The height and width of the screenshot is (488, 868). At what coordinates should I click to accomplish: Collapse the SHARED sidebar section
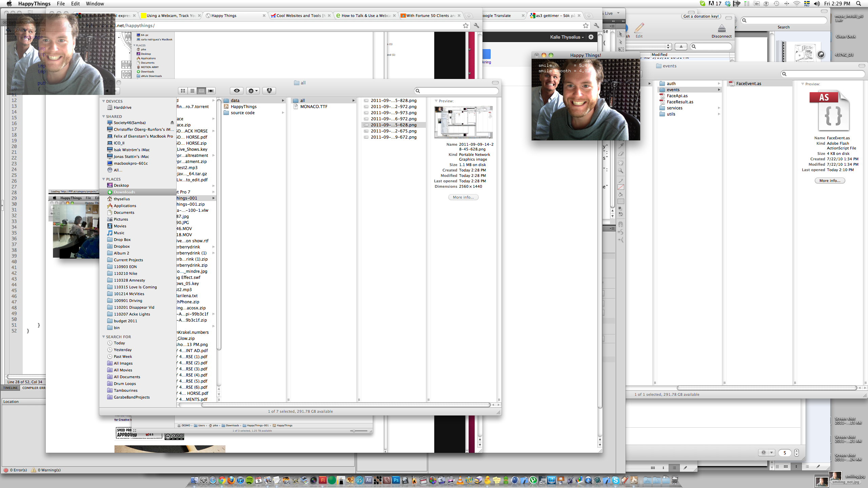tap(104, 117)
